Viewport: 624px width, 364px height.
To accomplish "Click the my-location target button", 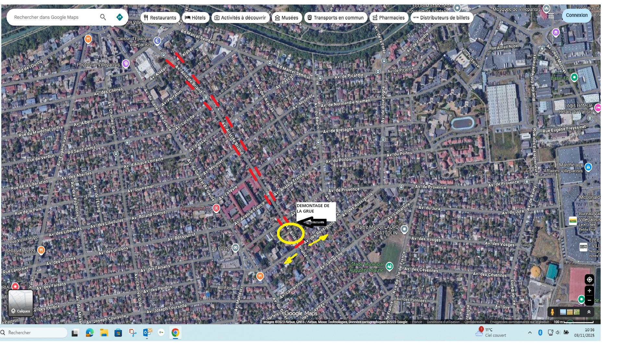I will pyautogui.click(x=589, y=279).
